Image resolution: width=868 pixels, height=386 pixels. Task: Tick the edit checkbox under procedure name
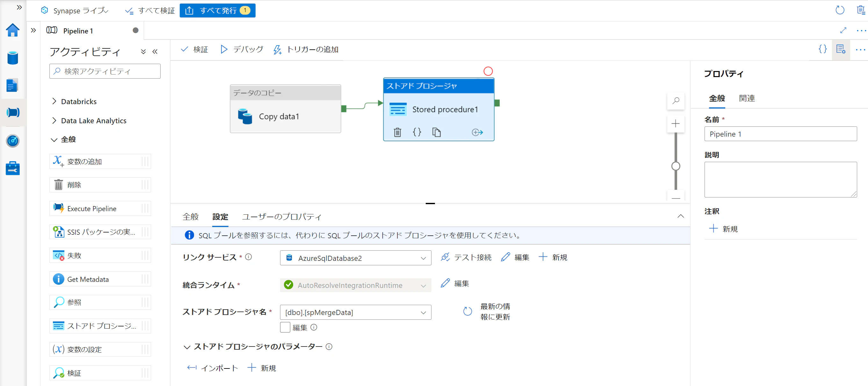(x=285, y=327)
